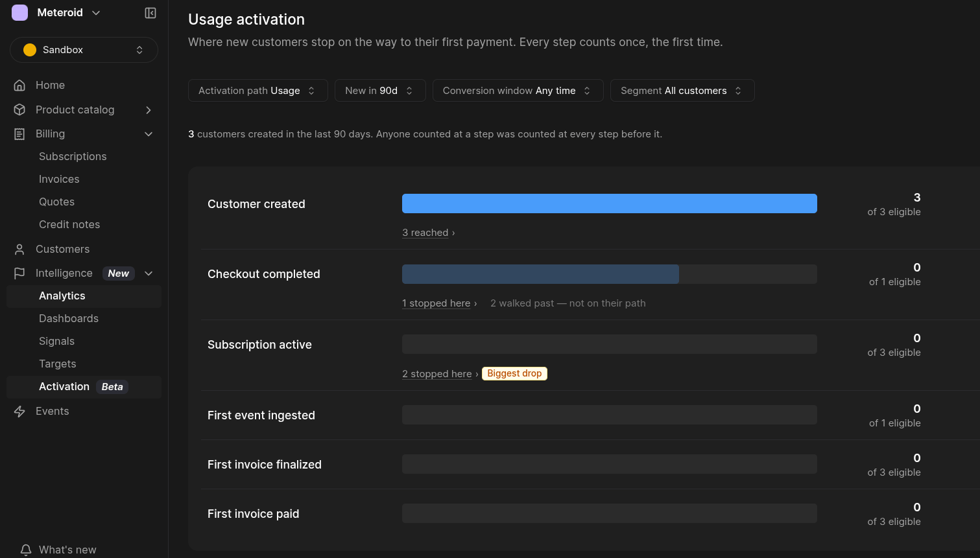The height and width of the screenshot is (558, 980).
Task: Expand the Product catalog submenu arrow
Action: coord(149,110)
